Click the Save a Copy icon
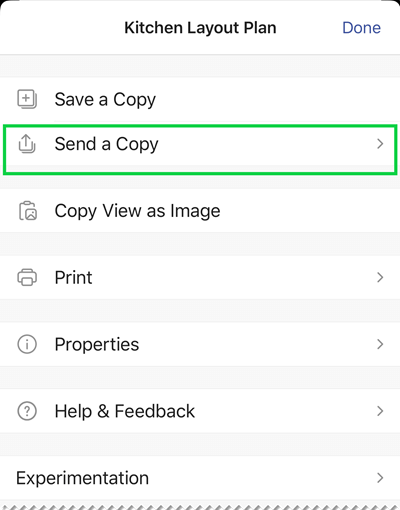 tap(27, 99)
